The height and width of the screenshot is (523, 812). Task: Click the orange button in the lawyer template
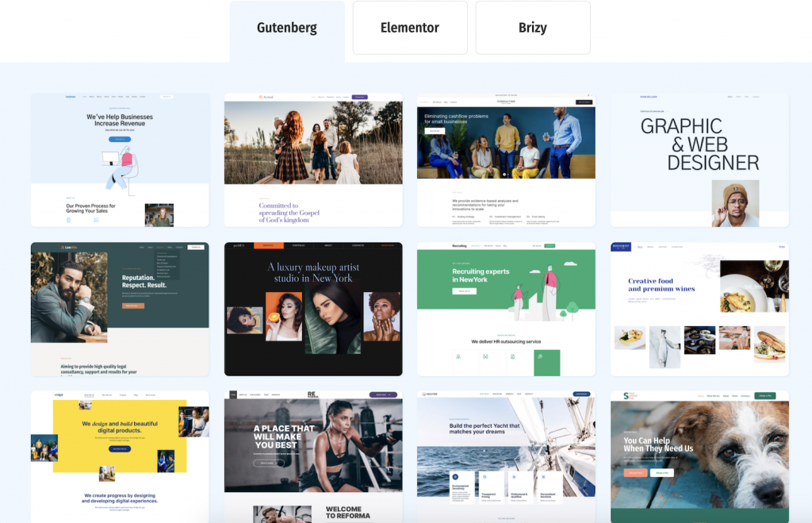tap(132, 306)
